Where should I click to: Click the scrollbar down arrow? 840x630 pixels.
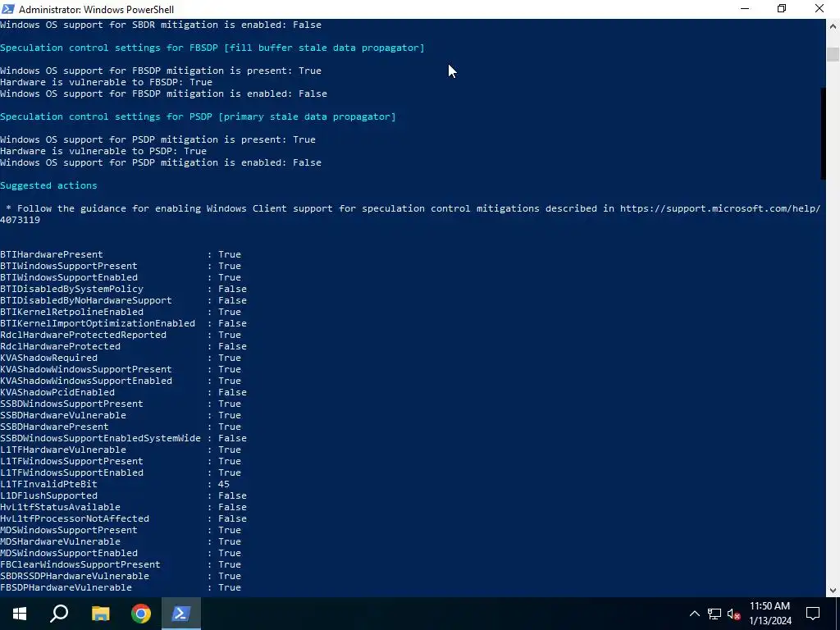pos(833,591)
